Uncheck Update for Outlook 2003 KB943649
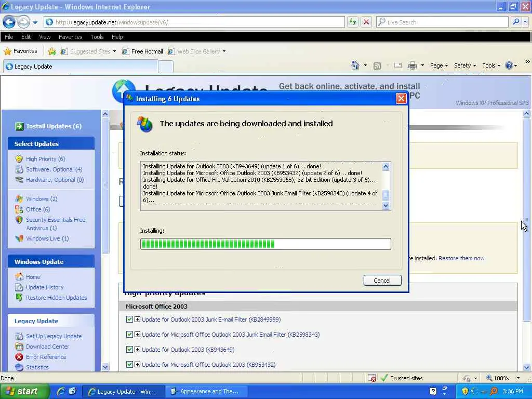 [x=129, y=349]
